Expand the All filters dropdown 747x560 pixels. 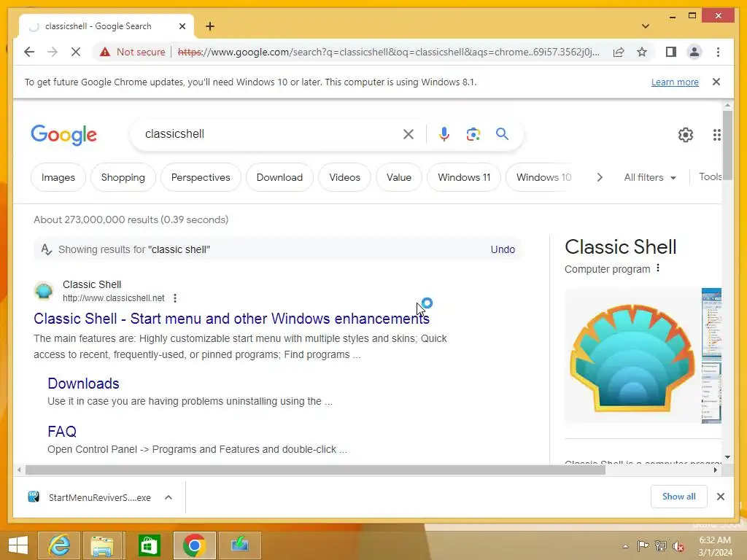coord(650,177)
